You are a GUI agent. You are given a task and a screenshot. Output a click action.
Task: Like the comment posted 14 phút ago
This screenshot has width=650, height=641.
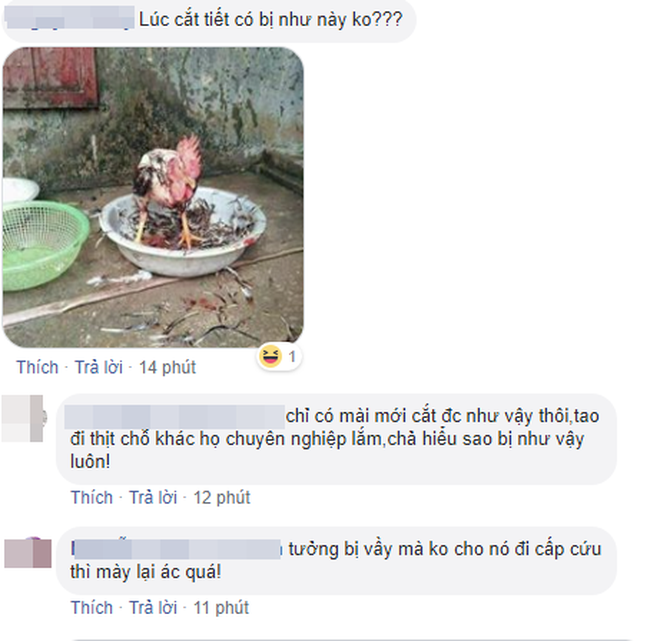[x=37, y=367]
